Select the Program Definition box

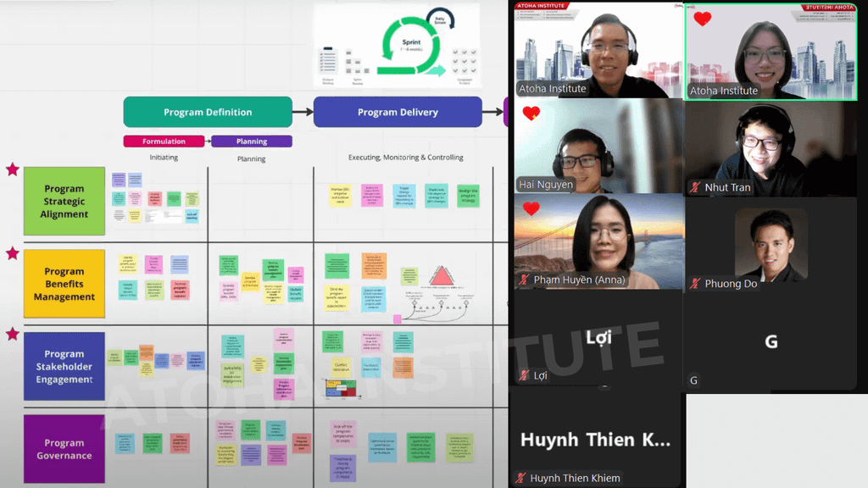(x=208, y=112)
